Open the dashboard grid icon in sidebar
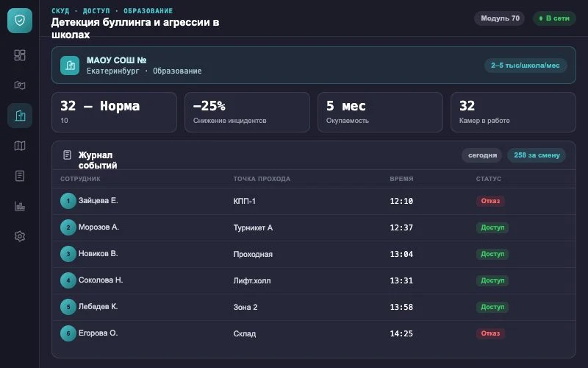 tap(20, 55)
